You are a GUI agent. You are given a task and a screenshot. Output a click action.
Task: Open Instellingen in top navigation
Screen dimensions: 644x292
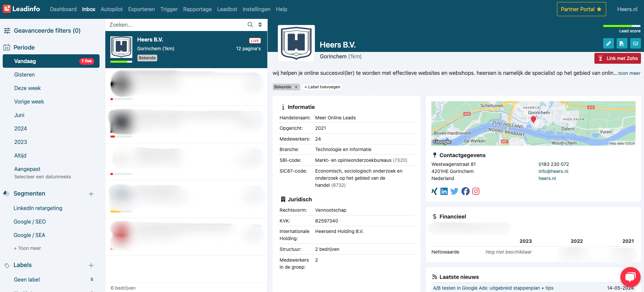257,9
